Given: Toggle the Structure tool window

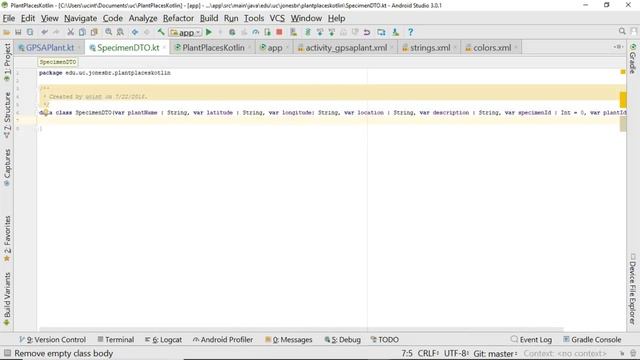Looking at the screenshot, I should (x=7, y=115).
